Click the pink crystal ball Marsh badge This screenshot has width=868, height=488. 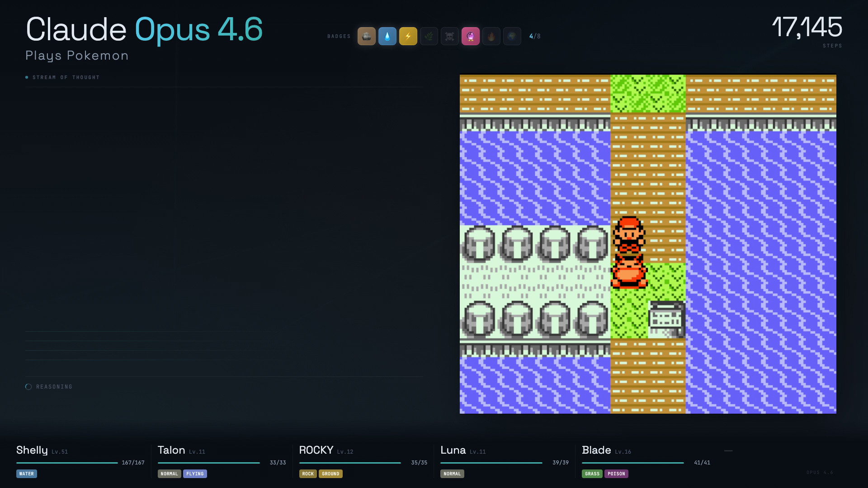point(470,36)
